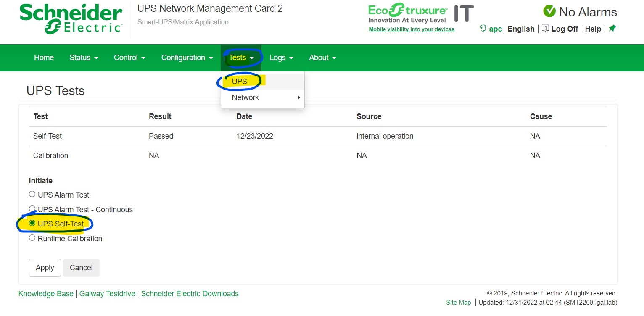Click the UPS Network Management Card 2 title
The image size is (644, 316).
coord(210,8)
